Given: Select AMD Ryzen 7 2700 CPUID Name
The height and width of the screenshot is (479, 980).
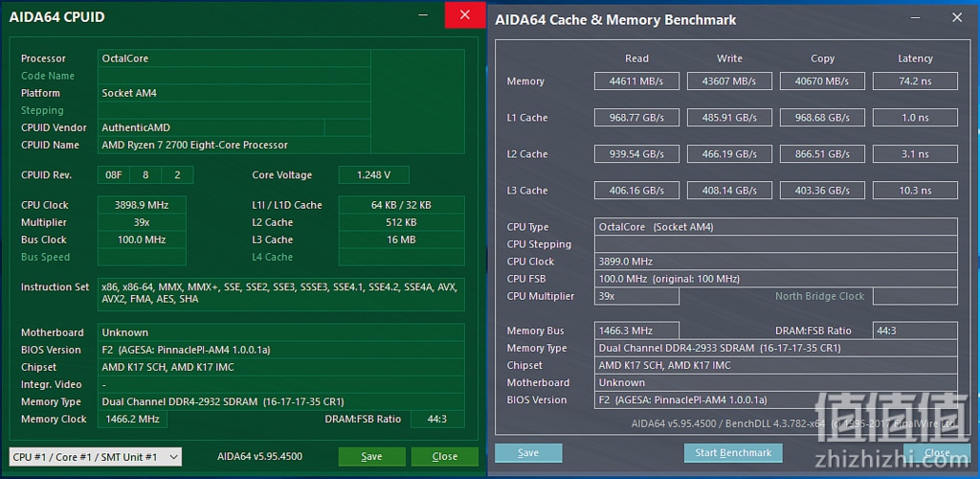Looking at the screenshot, I should (x=234, y=145).
